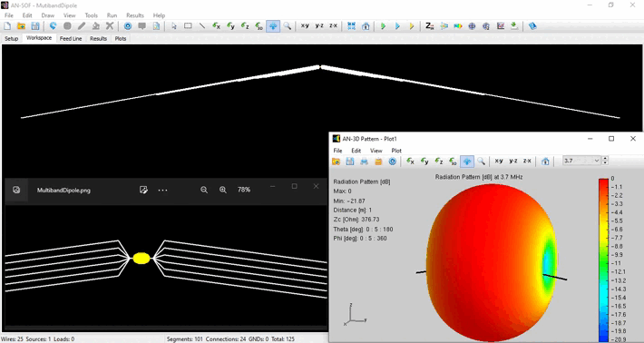The width and height of the screenshot is (644, 343).
Task: Toggle pan tool in AN-3D Pattern toolbar
Action: tap(467, 162)
